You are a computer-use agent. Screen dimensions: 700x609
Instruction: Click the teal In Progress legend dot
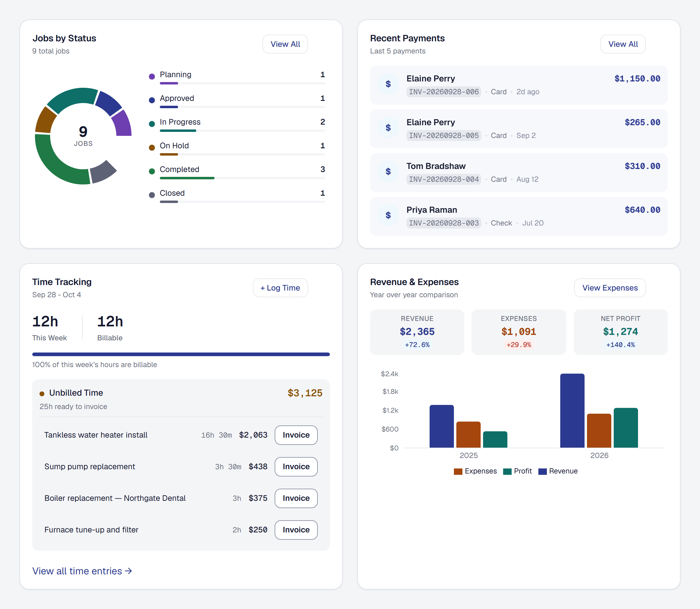point(152,124)
